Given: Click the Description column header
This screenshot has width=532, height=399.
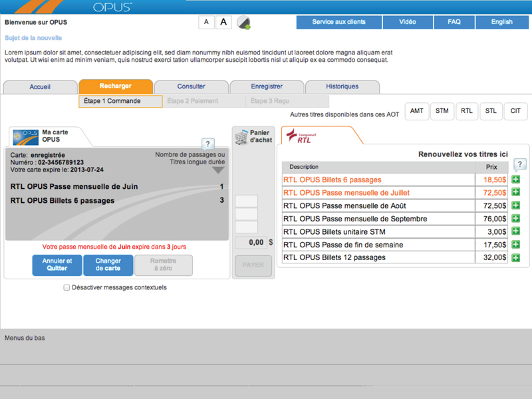Looking at the screenshot, I should 378,167.
